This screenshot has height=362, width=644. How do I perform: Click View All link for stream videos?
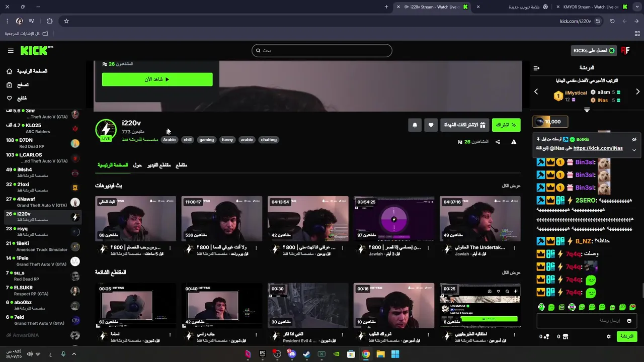[x=511, y=186]
